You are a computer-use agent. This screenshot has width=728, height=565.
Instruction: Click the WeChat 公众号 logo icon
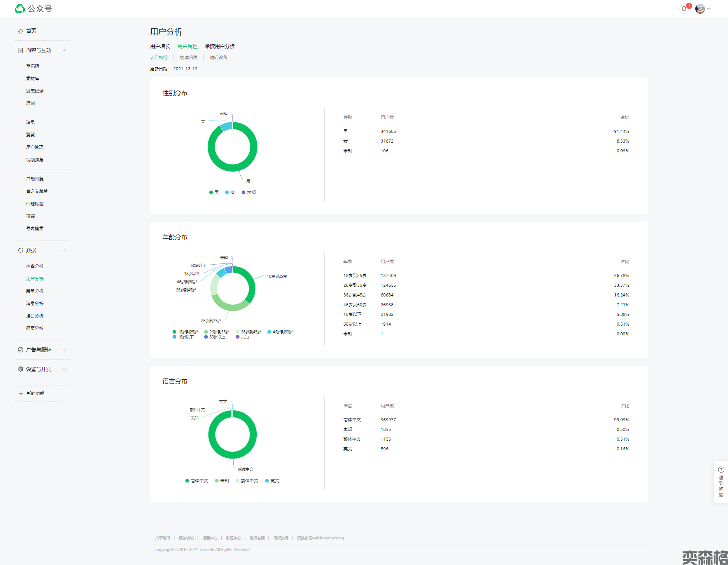[x=20, y=9]
